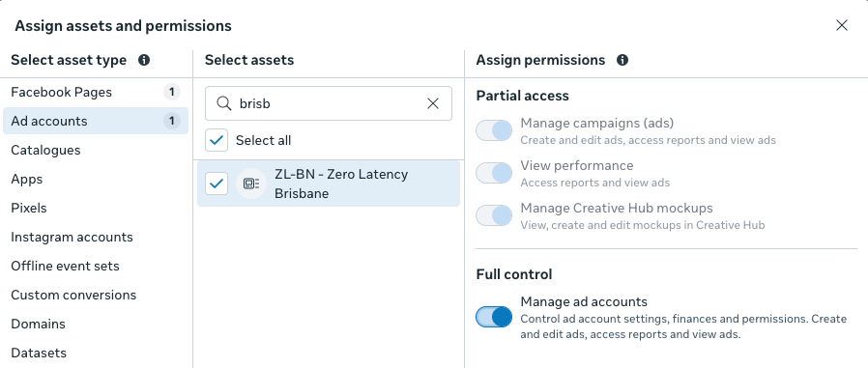868x368 pixels.
Task: Select Ad accounts asset type
Action: pyautogui.click(x=96, y=121)
